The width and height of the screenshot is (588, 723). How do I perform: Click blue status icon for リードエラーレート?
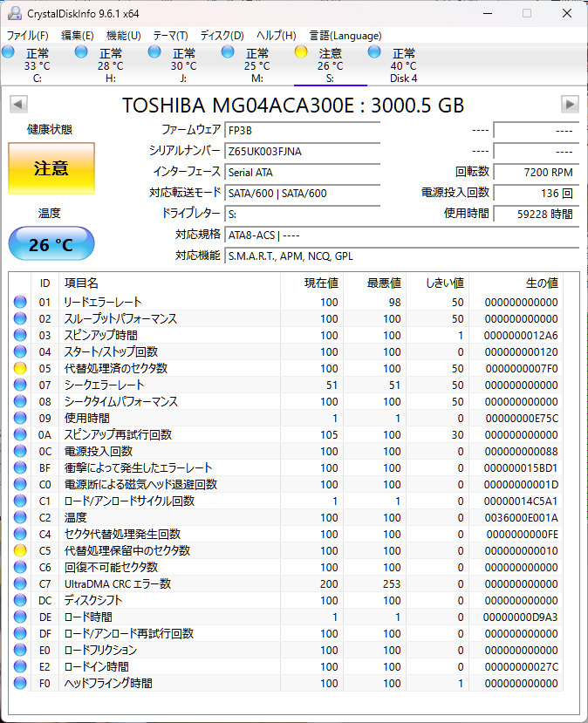[x=20, y=302]
